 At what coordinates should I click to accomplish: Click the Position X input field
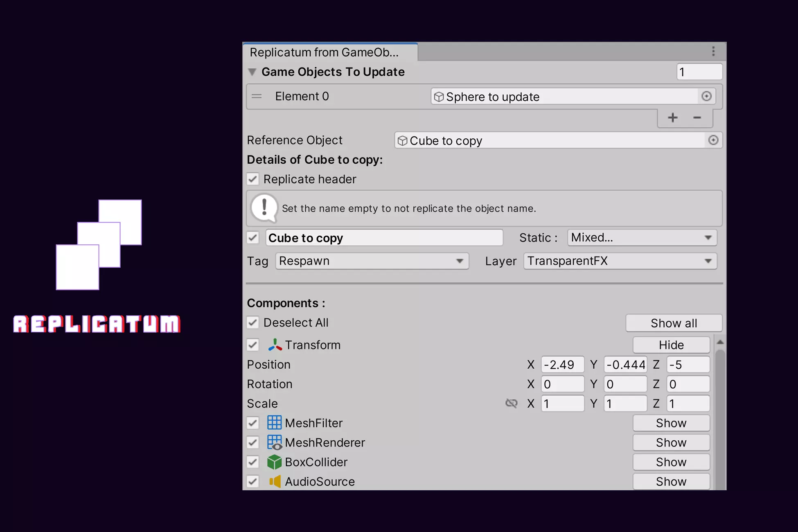[x=562, y=365]
